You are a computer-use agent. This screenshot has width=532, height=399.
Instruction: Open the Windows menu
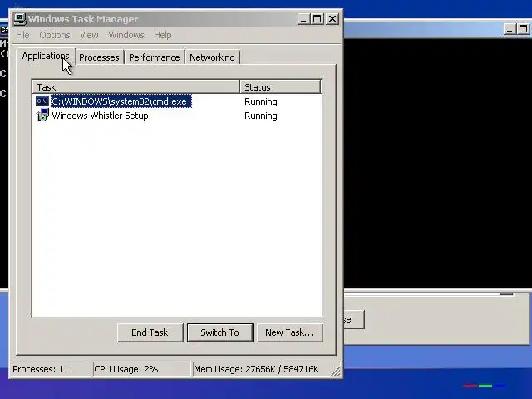click(x=126, y=35)
